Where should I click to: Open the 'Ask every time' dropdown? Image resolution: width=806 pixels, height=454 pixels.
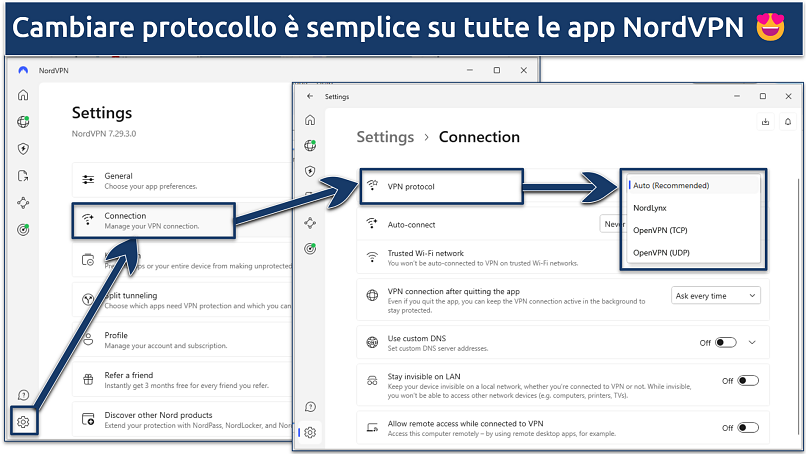(715, 295)
